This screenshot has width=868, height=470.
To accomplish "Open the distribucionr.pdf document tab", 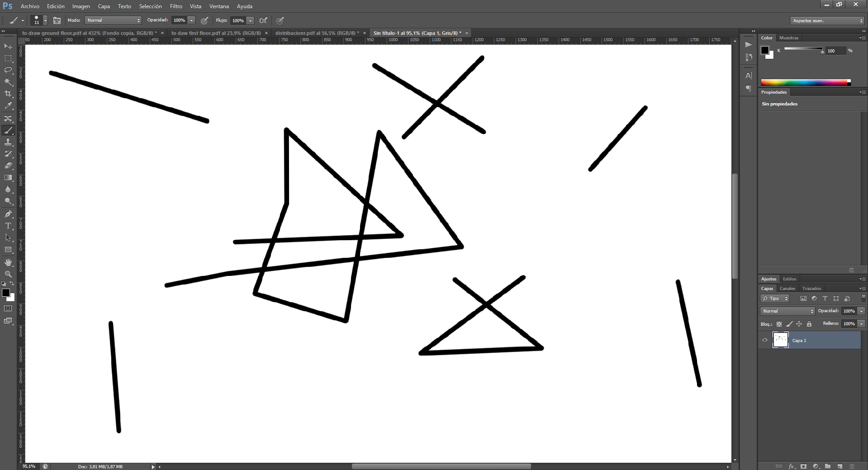I will click(317, 33).
